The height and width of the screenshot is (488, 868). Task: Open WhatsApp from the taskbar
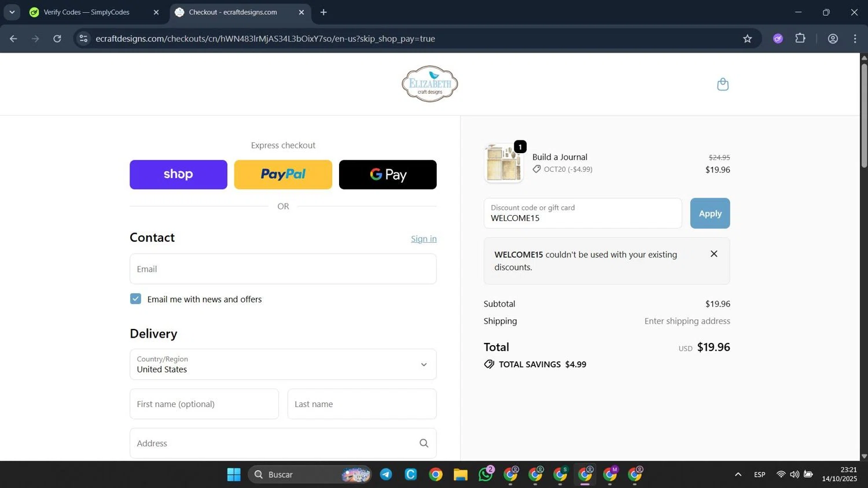click(x=486, y=475)
